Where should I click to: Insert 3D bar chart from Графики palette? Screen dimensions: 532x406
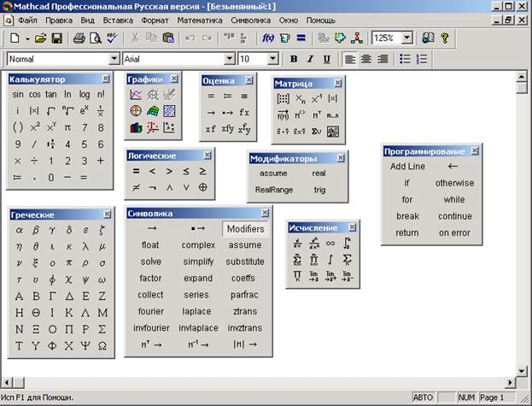[136, 127]
